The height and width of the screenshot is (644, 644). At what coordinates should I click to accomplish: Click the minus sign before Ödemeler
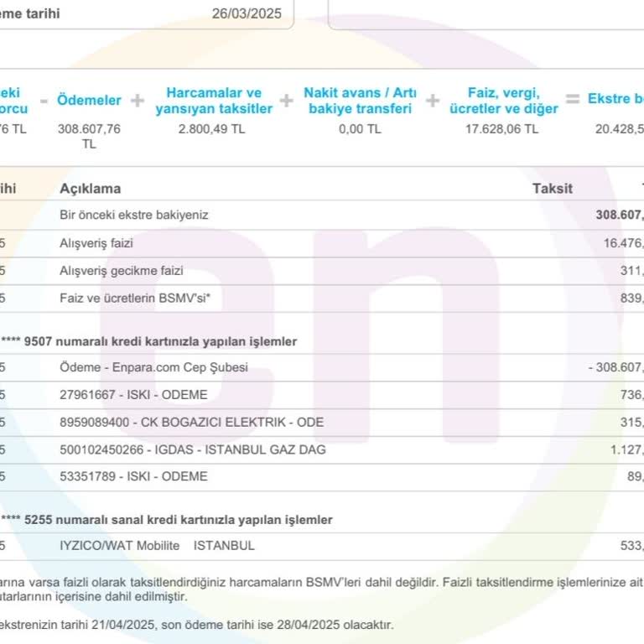[44, 101]
